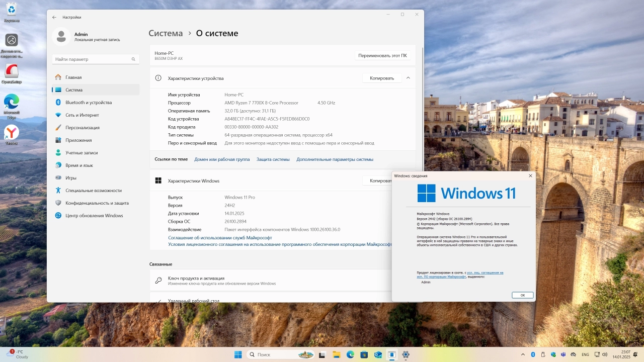Open the Главная settings page

tap(96, 77)
